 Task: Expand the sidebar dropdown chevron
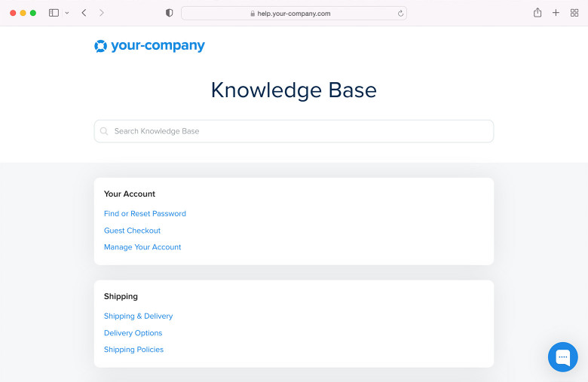67,13
